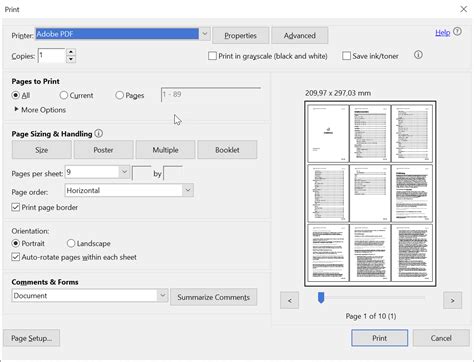Open the Help link
The image size is (474, 362).
[443, 33]
